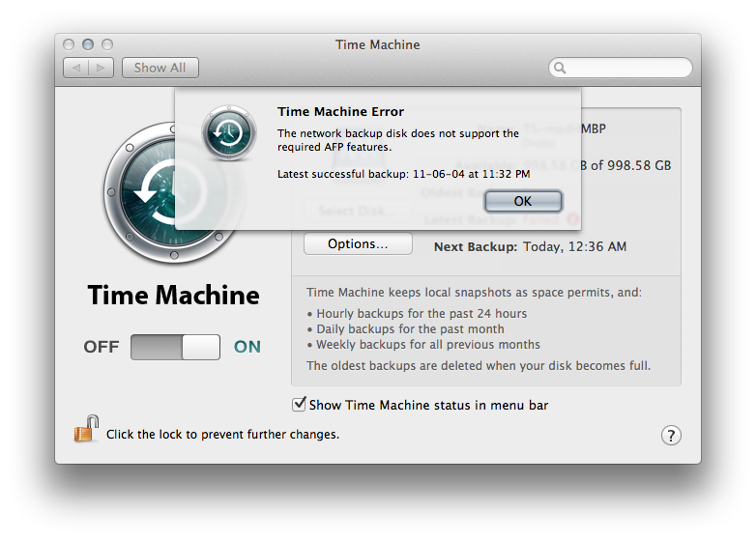The height and width of the screenshot is (540, 756).
Task: Click the large 'Time Machine' heading text
Action: tap(174, 295)
